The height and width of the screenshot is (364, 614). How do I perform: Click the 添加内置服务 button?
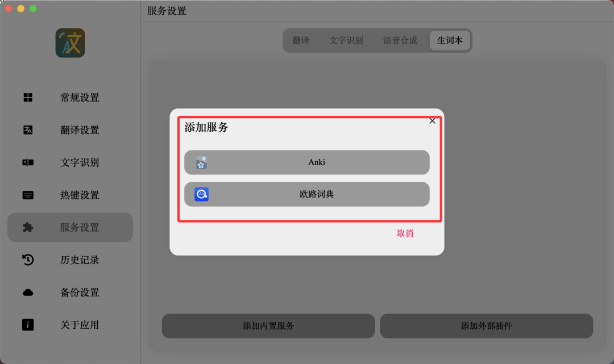(x=268, y=326)
